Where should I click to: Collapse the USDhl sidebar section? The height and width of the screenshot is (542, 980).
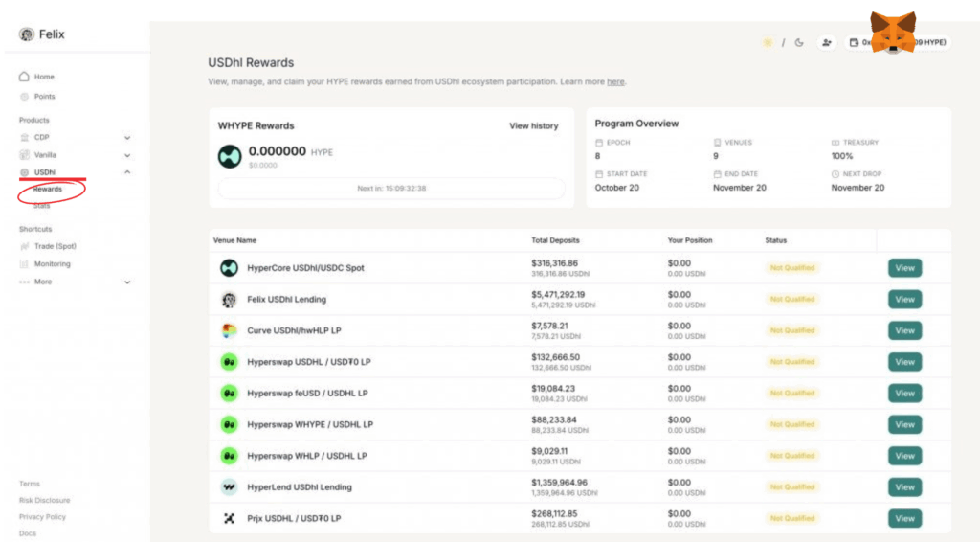tap(127, 172)
